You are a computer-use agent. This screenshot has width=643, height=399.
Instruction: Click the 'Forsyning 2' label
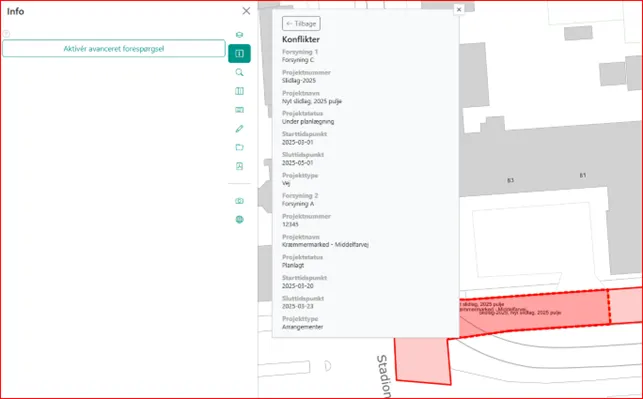300,196
